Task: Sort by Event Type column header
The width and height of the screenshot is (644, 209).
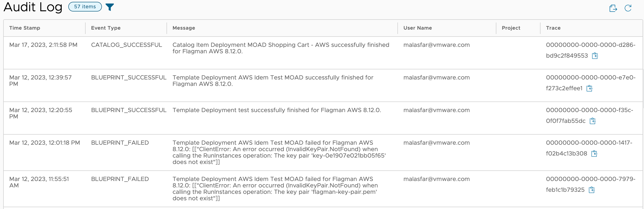Action: 106,28
